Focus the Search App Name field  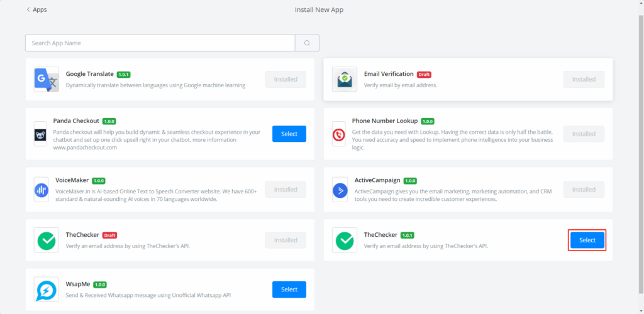tap(160, 43)
